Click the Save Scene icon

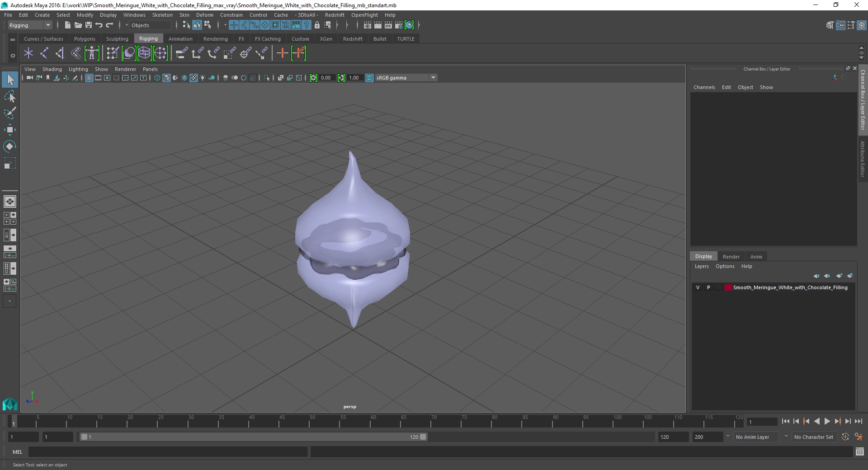[x=89, y=25]
